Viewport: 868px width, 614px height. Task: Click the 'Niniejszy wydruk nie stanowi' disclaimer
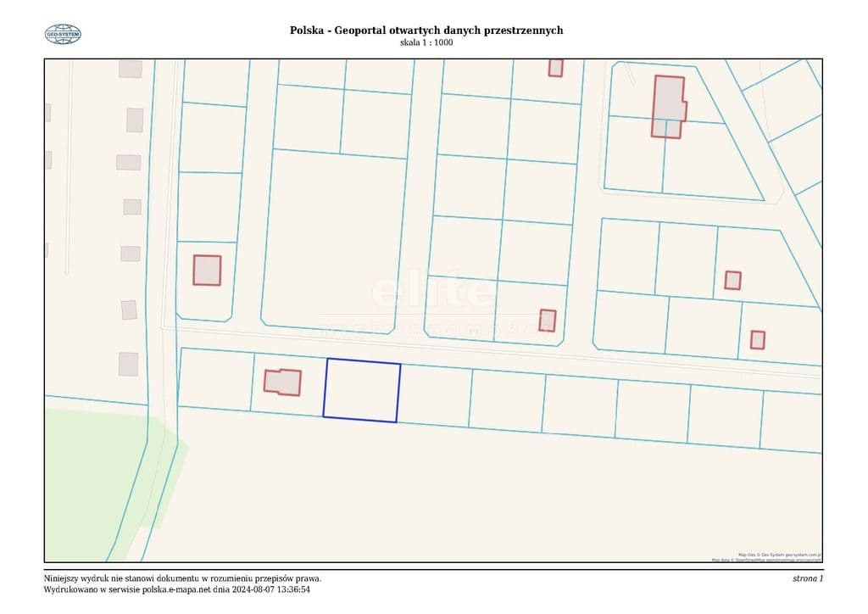182,578
